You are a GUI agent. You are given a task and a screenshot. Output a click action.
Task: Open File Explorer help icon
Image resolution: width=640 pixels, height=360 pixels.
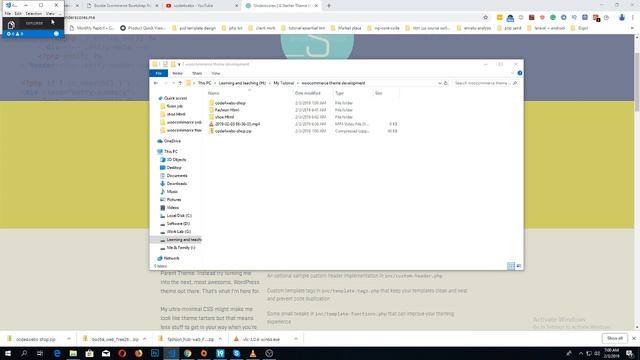point(520,73)
